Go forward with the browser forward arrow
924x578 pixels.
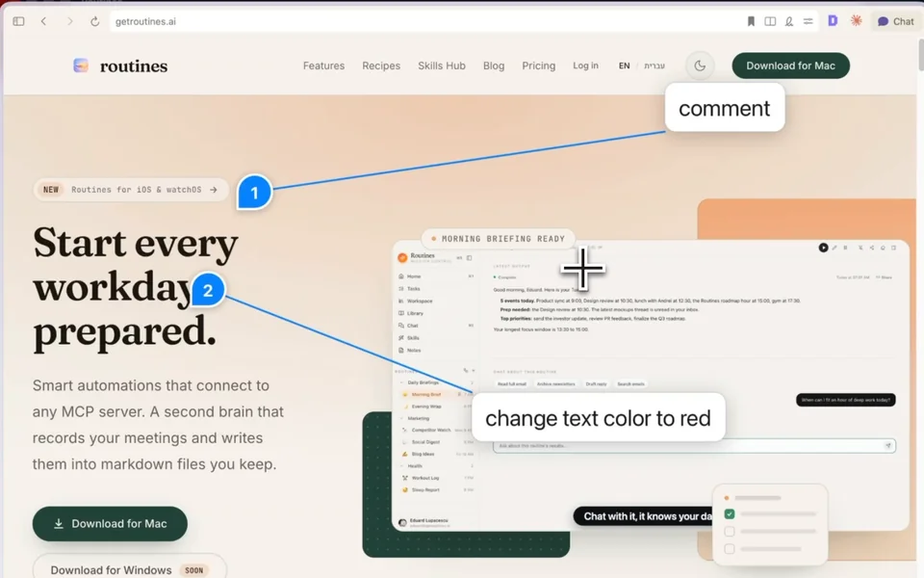click(x=69, y=21)
